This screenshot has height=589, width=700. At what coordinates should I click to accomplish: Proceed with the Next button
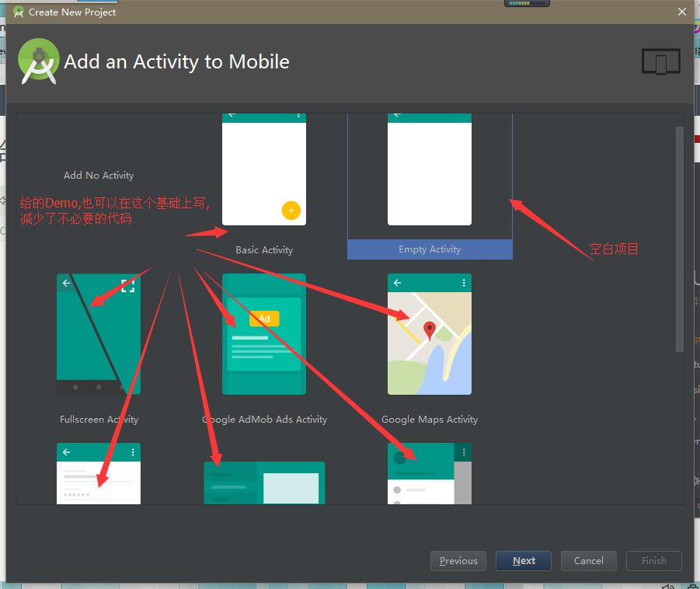(523, 561)
